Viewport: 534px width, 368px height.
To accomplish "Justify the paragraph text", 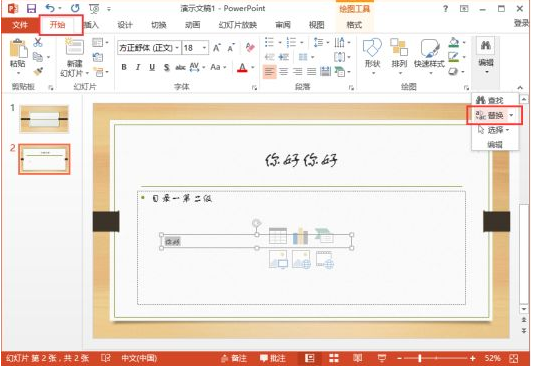I will tap(311, 71).
